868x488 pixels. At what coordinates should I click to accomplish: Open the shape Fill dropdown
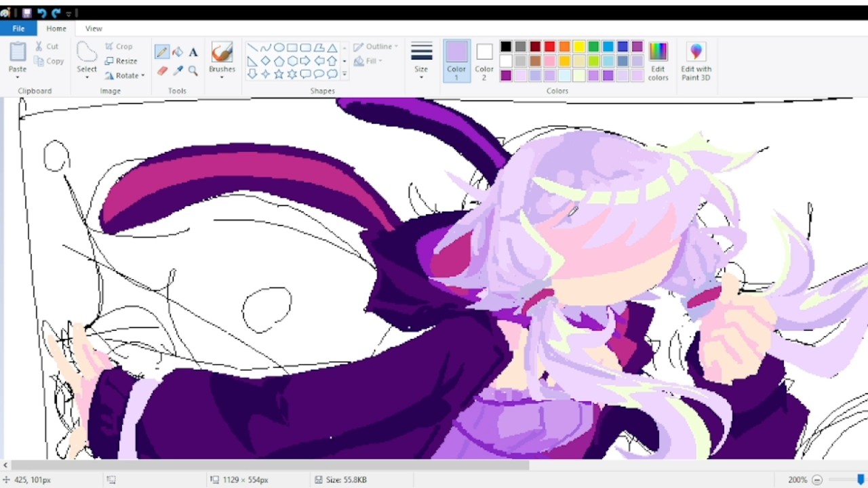[368, 61]
